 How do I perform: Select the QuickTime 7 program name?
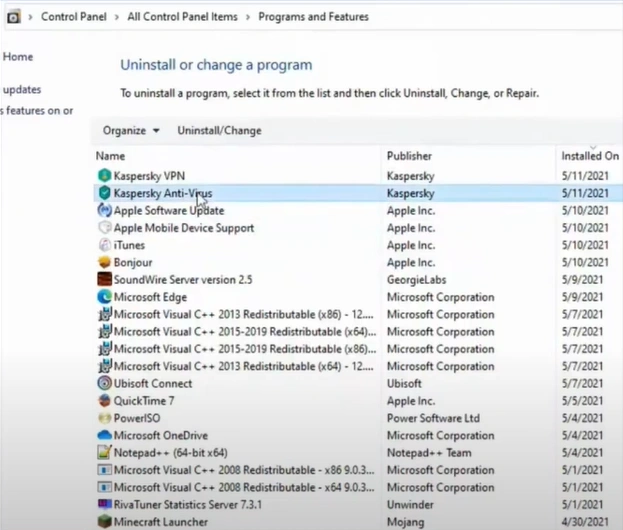(144, 401)
